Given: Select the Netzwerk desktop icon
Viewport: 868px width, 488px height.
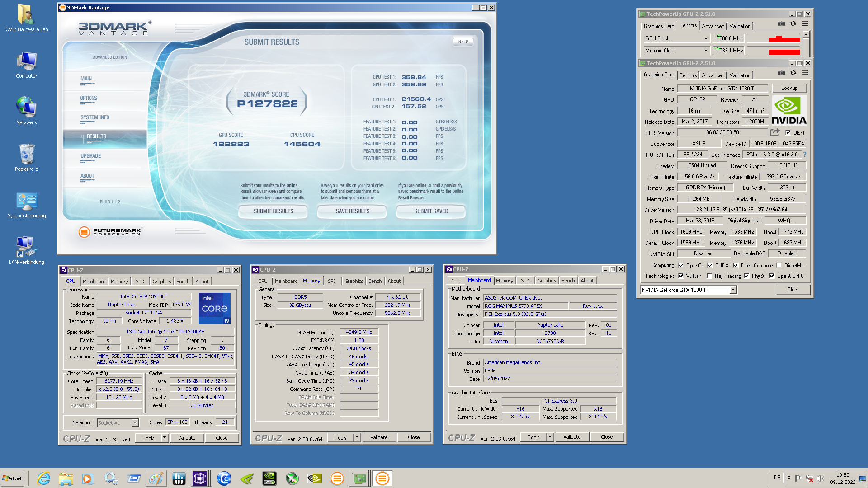Looking at the screenshot, I should coord(26,111).
